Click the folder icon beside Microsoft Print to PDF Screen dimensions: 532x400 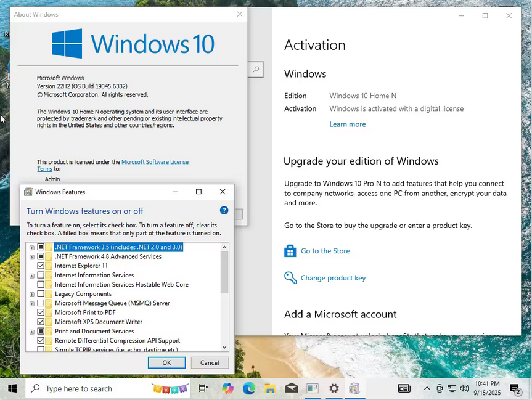pyautogui.click(x=49, y=312)
